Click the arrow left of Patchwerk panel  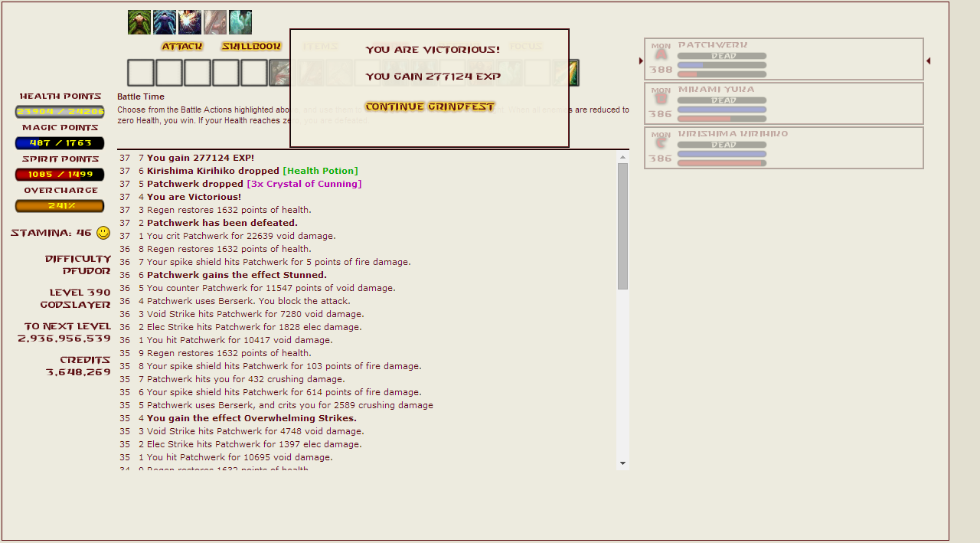click(x=641, y=61)
